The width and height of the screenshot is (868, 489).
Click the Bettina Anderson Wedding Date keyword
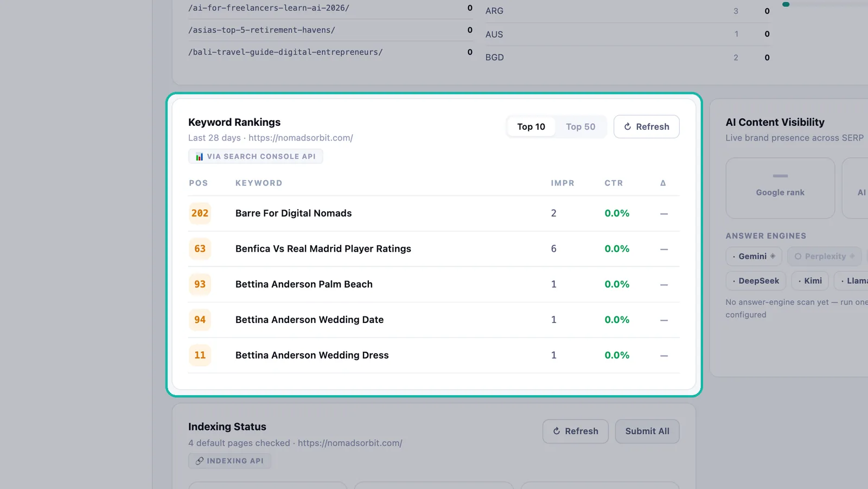pyautogui.click(x=309, y=320)
